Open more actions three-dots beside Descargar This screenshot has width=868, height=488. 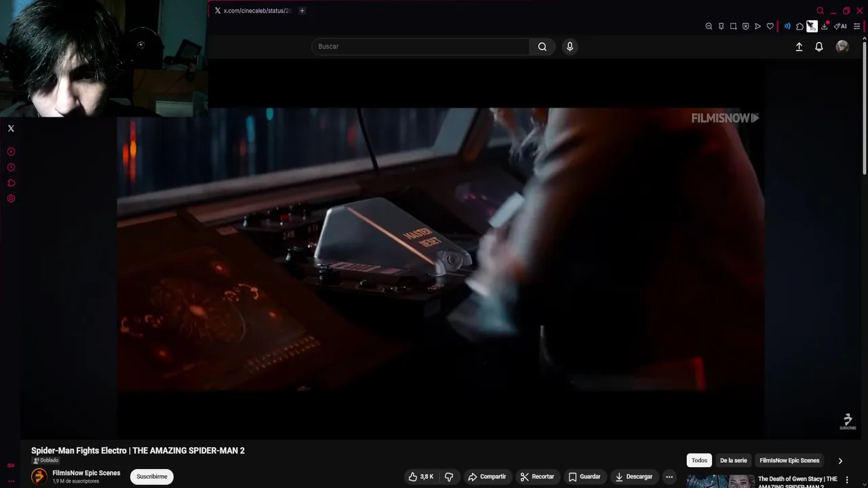[669, 476]
